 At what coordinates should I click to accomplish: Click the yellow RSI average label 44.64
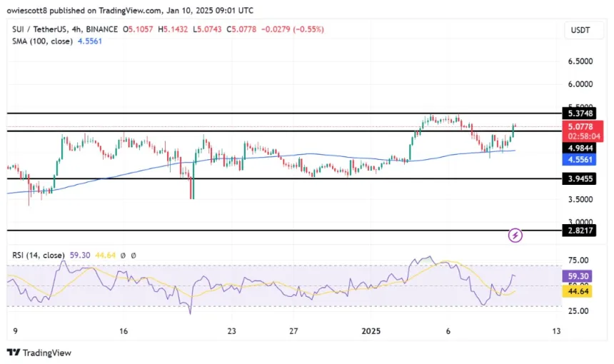(579, 290)
